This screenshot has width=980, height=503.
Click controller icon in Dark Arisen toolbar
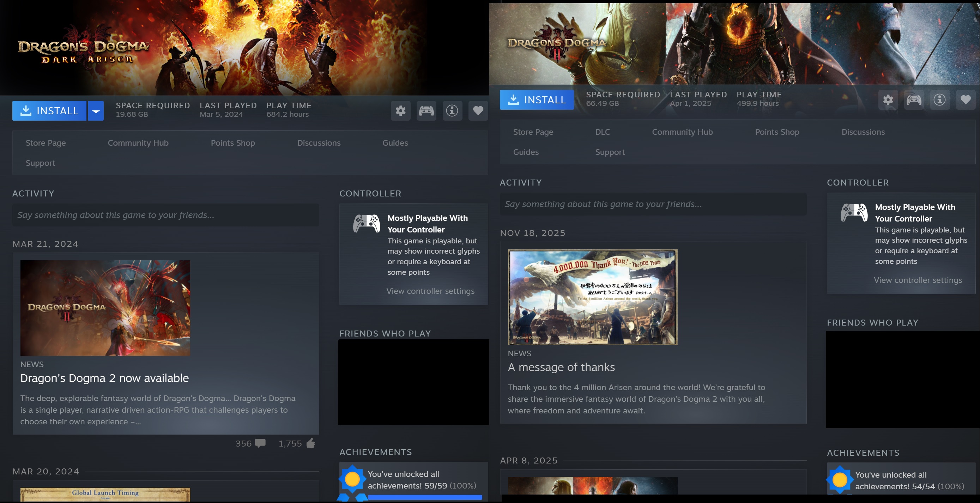pyautogui.click(x=426, y=111)
